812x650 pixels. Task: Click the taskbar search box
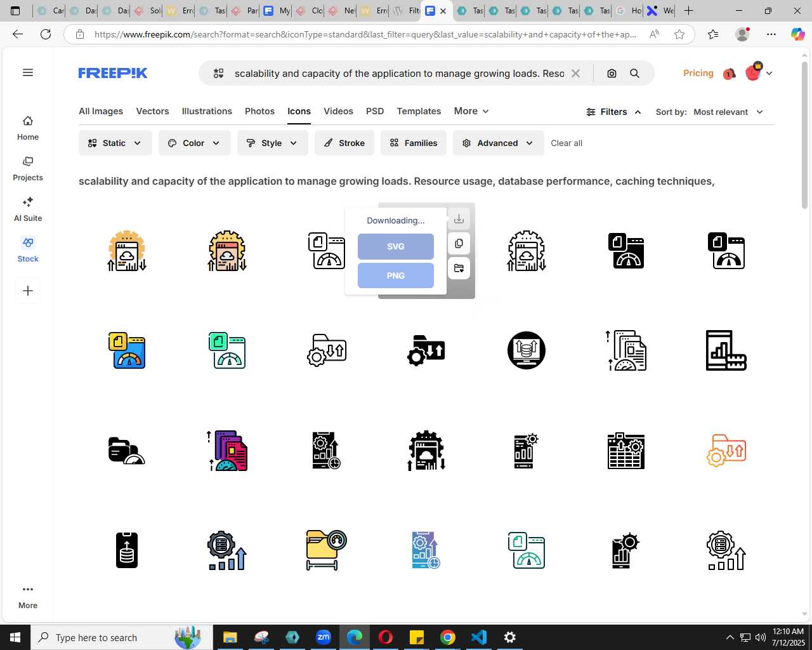click(x=122, y=637)
